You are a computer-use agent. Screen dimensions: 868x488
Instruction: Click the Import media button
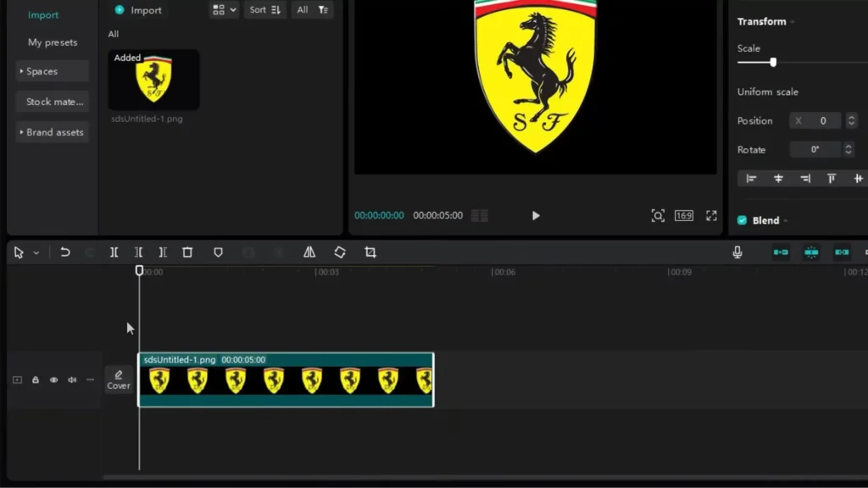point(138,10)
